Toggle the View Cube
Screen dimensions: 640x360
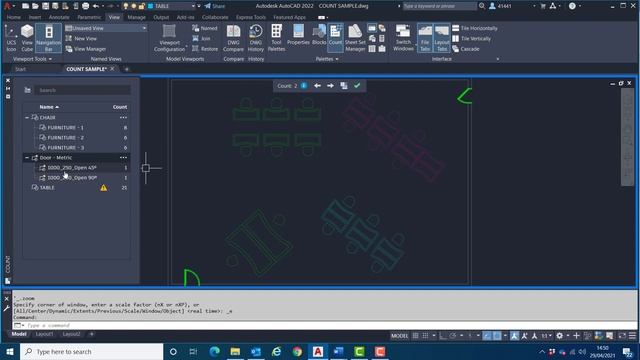tap(27, 38)
